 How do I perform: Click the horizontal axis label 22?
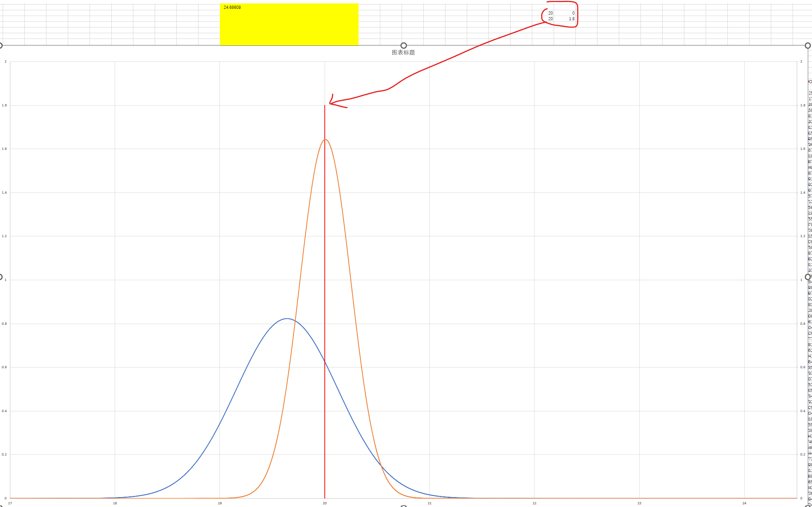pyautogui.click(x=534, y=503)
